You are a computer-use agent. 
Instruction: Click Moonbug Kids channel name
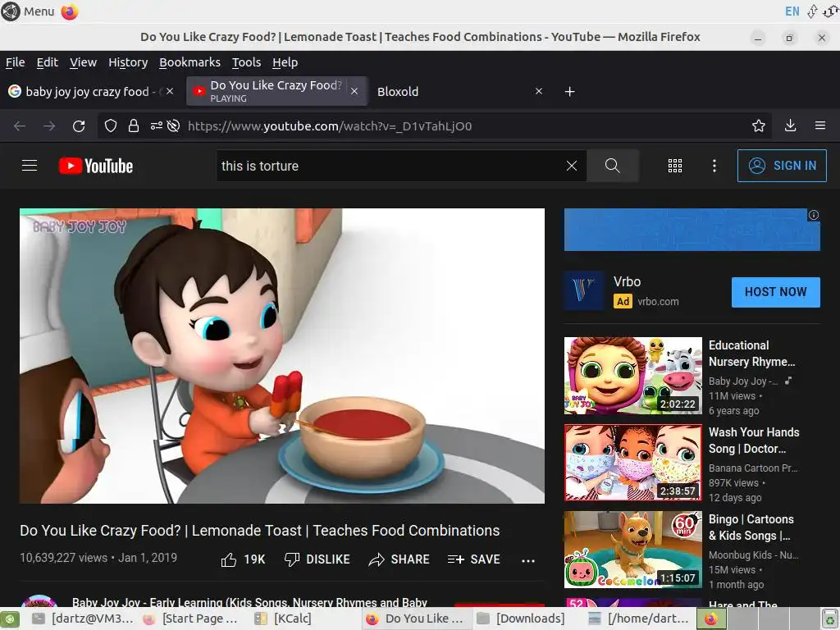point(754,555)
